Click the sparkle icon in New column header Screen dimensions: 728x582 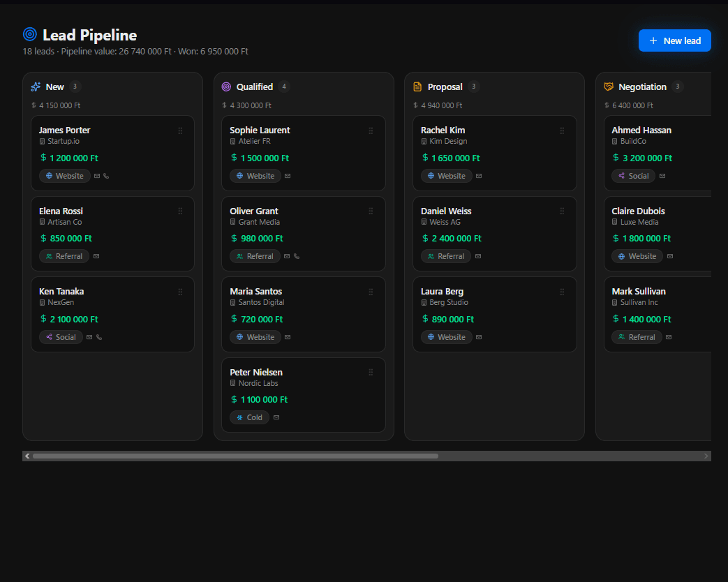click(x=36, y=87)
